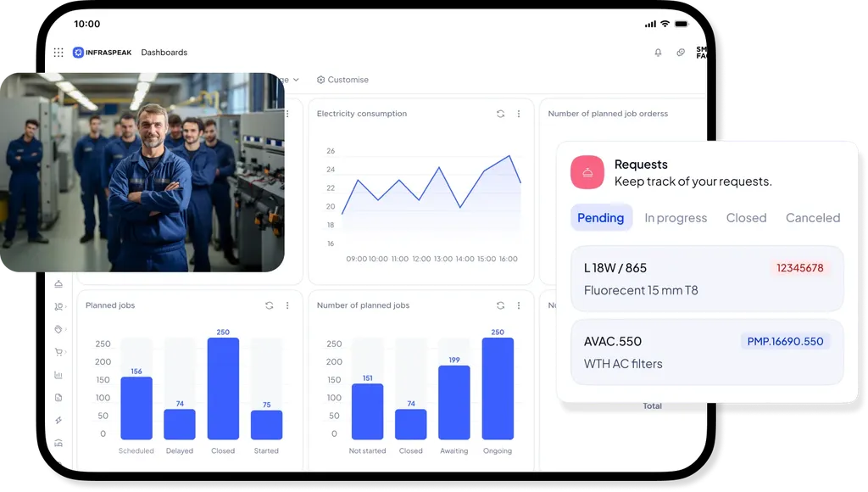Open the shopping cart sidebar icon
Image resolution: width=868 pixels, height=492 pixels.
pos(58,352)
